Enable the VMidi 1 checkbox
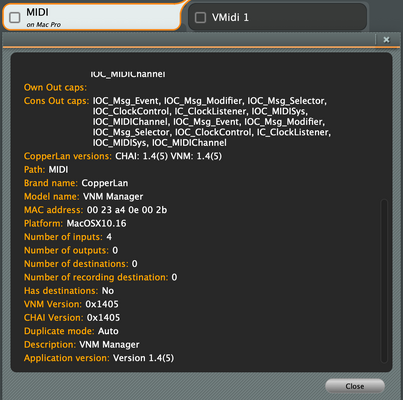Viewport: 403px width, 400px height. [x=200, y=17]
